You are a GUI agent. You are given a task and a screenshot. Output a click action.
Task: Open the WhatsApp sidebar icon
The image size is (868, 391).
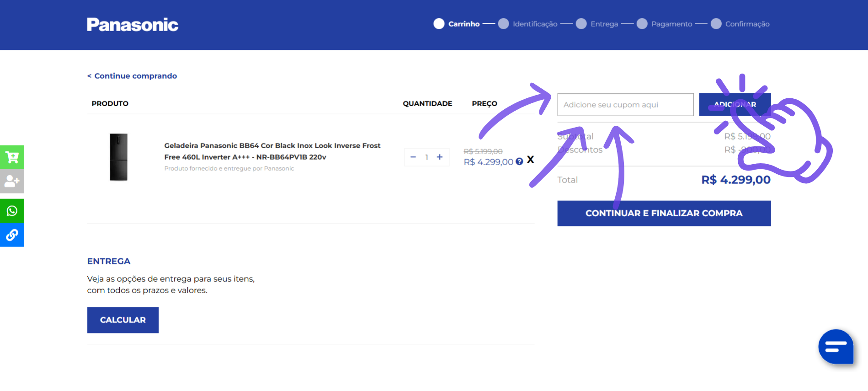click(12, 211)
